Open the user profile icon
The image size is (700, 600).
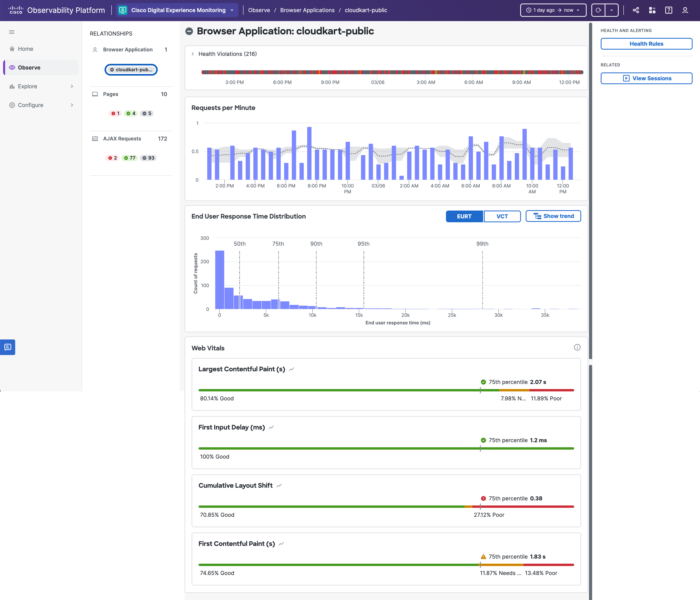tap(685, 10)
